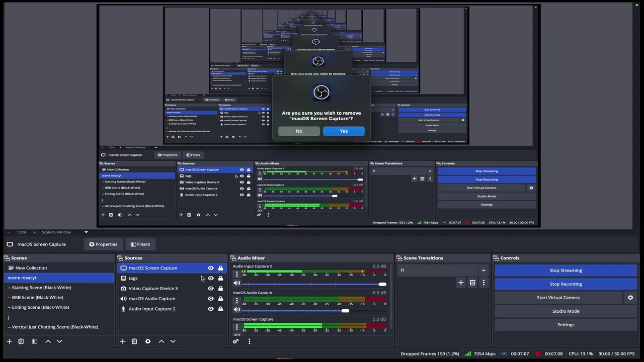Open virtual camera settings gear
This screenshot has width=644, height=362.
tap(630, 298)
